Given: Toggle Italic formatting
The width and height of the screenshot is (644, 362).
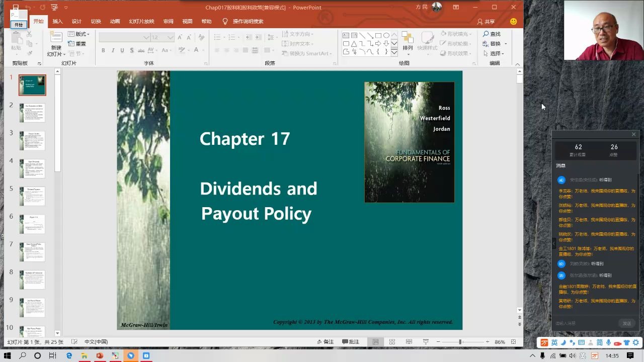Looking at the screenshot, I should [x=113, y=50].
